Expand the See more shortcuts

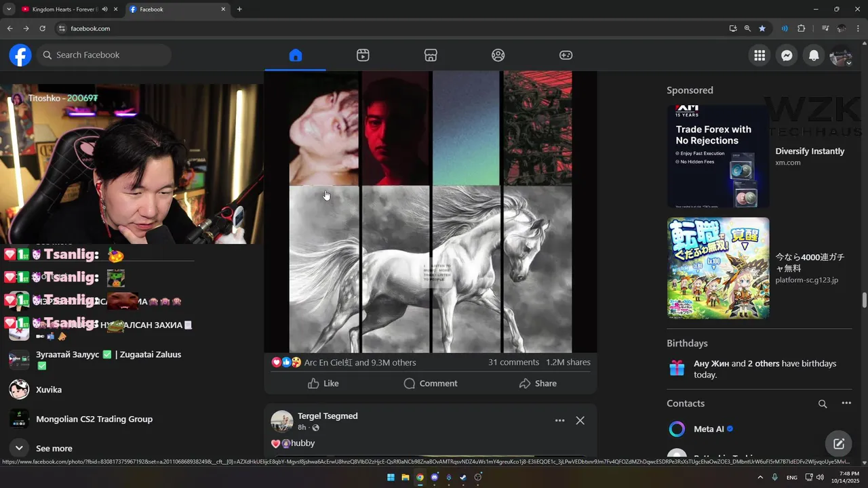(54, 448)
